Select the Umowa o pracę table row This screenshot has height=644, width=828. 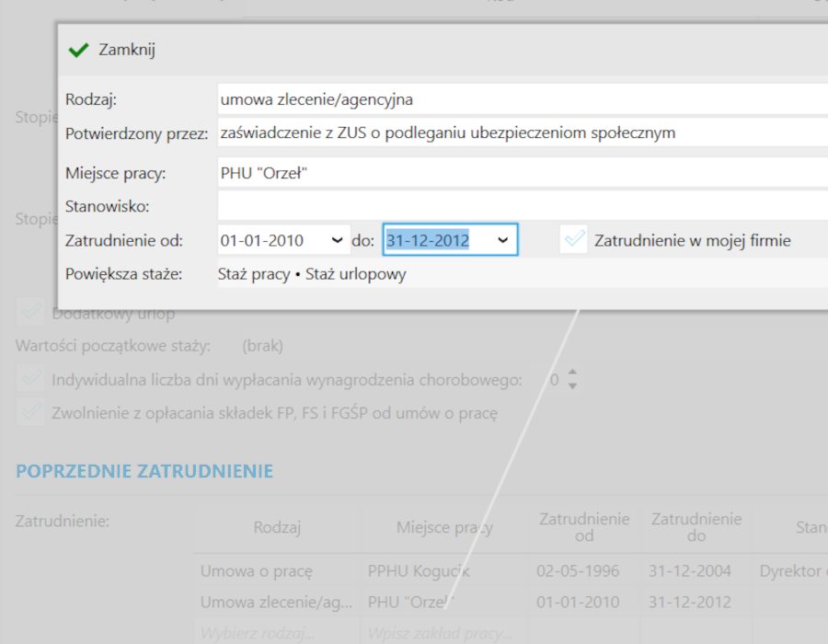click(x=256, y=571)
